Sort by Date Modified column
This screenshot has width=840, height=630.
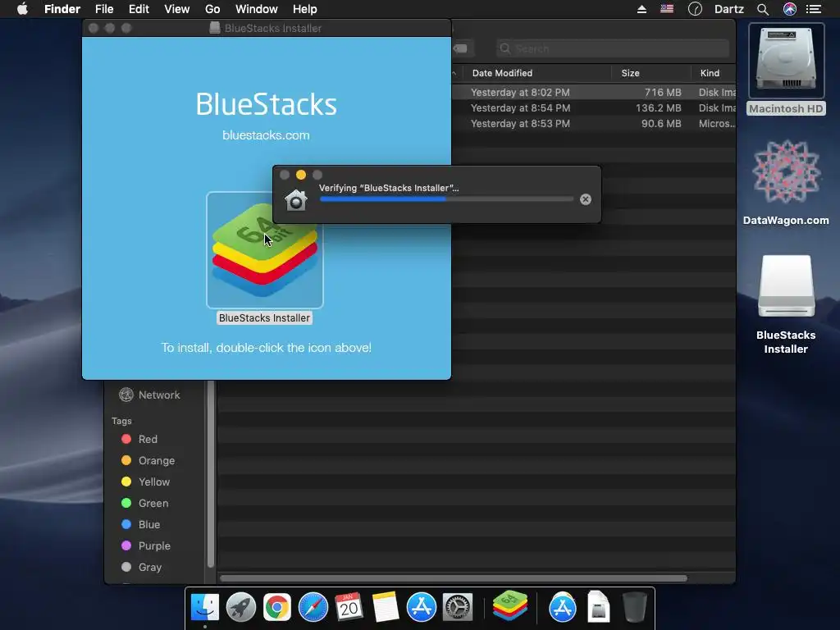pyautogui.click(x=502, y=73)
